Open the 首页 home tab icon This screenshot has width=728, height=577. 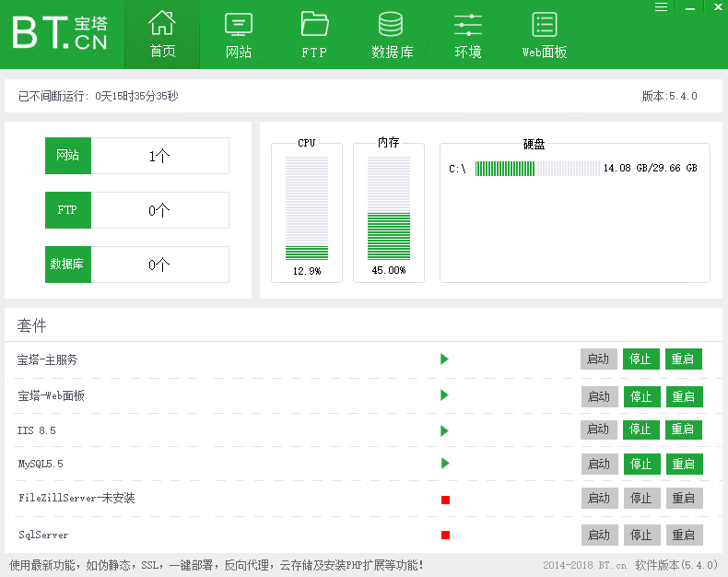[162, 23]
